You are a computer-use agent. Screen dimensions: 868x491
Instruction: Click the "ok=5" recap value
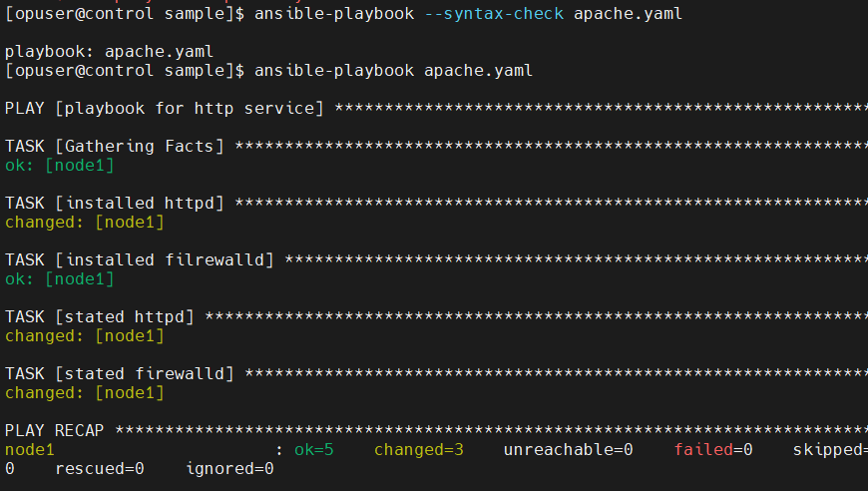point(314,450)
